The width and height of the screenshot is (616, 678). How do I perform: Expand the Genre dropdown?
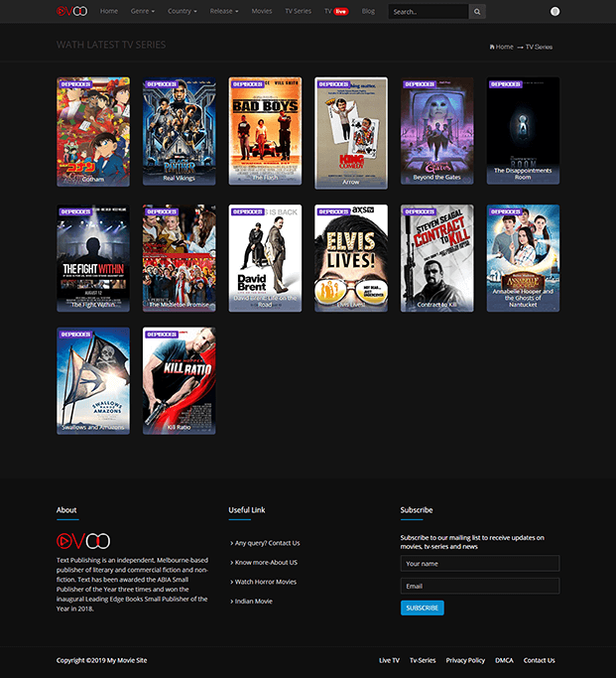coord(143,12)
